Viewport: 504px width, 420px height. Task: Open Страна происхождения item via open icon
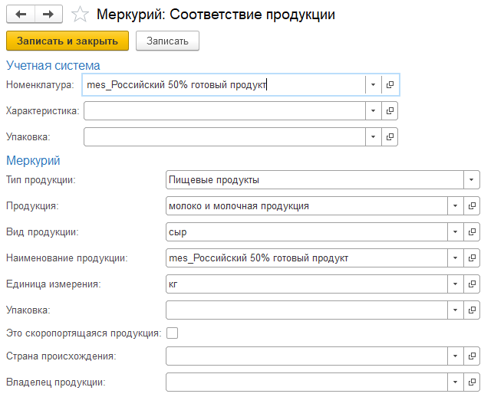[x=473, y=356]
